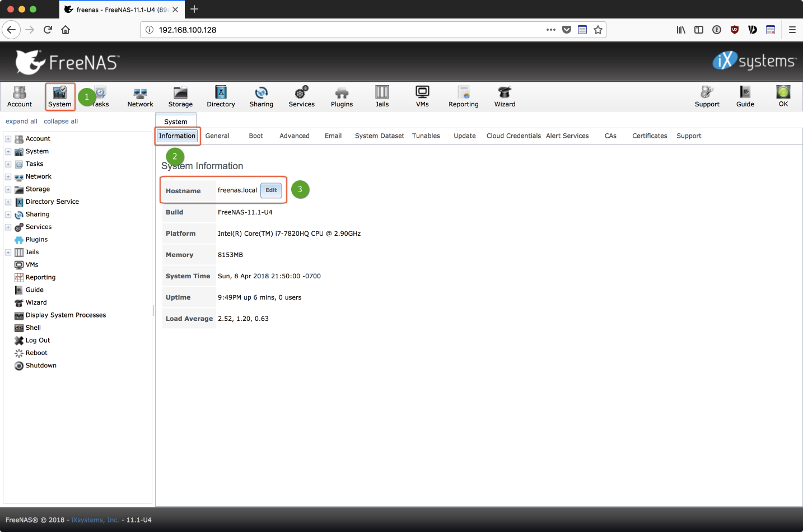Open the Storage toolbar icon
Screen dimensions: 803x532
click(180, 96)
